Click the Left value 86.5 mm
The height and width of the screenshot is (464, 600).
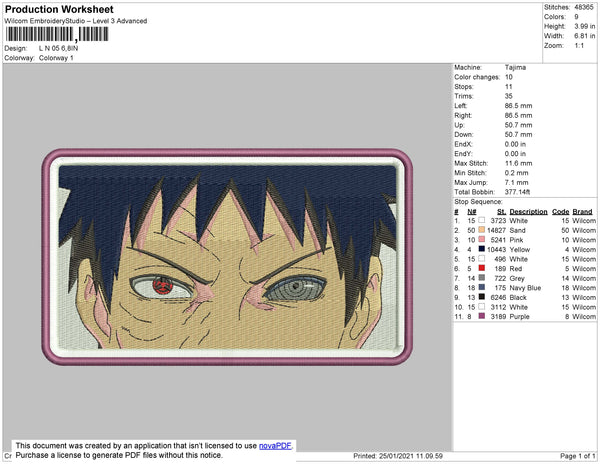tap(518, 106)
